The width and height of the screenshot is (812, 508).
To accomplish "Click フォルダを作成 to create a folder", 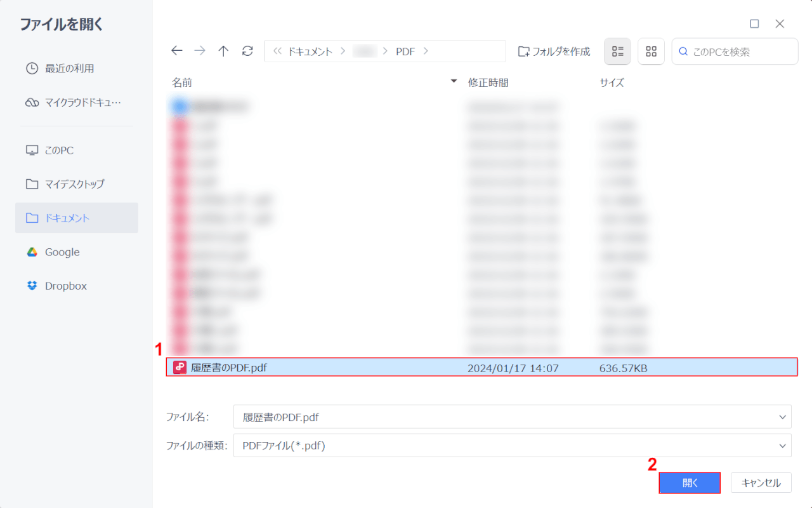I will (554, 51).
